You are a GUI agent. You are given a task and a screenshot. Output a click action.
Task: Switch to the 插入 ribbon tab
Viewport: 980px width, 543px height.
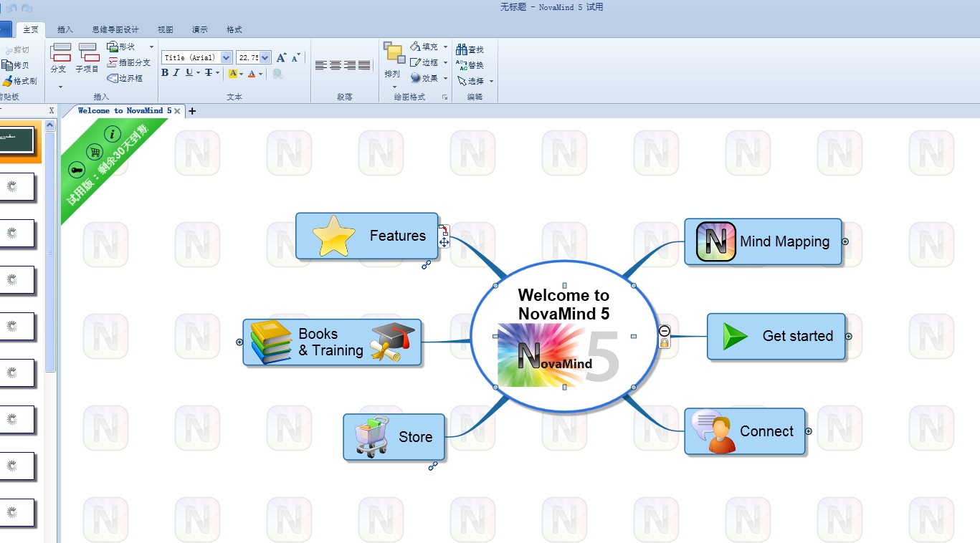pos(65,29)
